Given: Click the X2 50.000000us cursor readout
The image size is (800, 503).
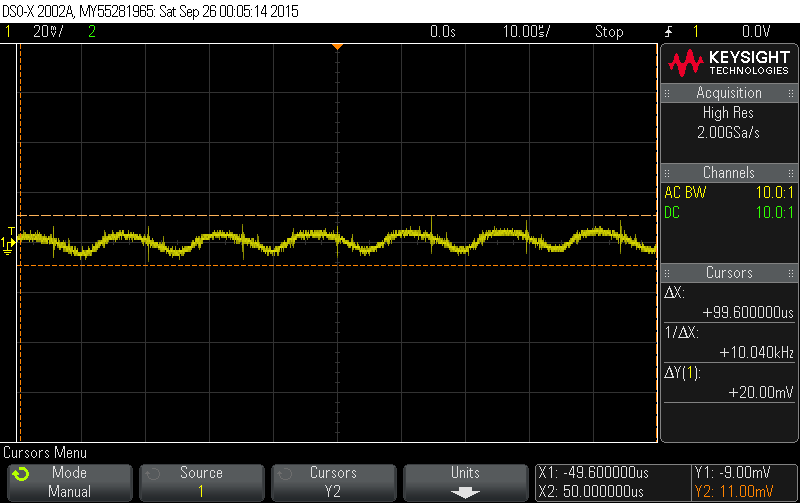Looking at the screenshot, I should [x=591, y=492].
